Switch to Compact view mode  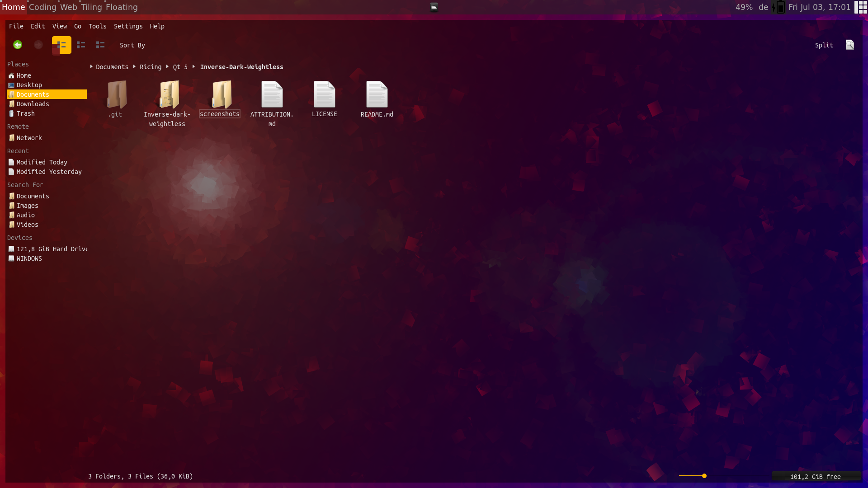81,45
